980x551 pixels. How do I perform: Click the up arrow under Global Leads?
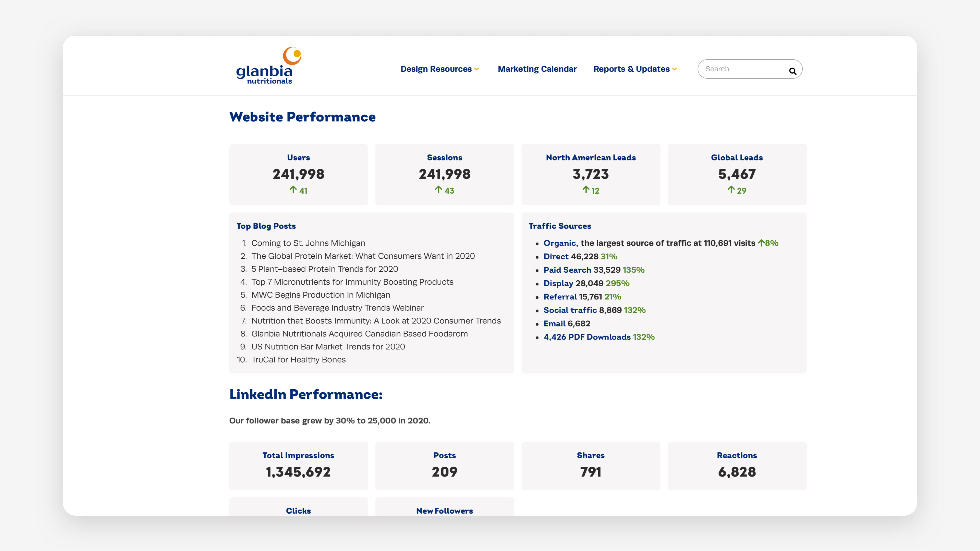(x=731, y=189)
